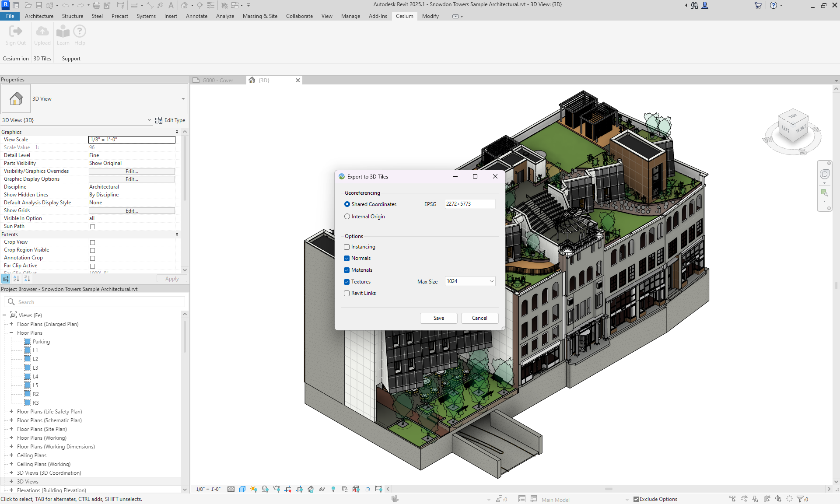Click the Detail Level icon in view bar
This screenshot has width=840, height=504.
tap(231, 489)
